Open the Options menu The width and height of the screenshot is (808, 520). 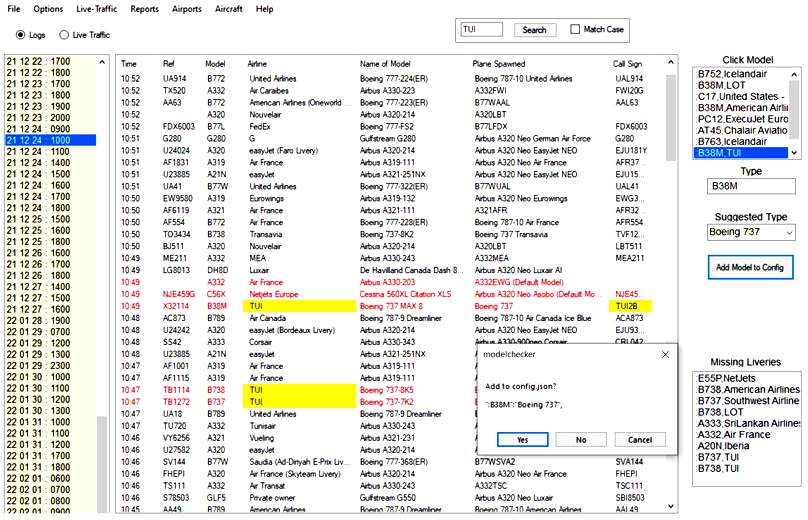[48, 9]
